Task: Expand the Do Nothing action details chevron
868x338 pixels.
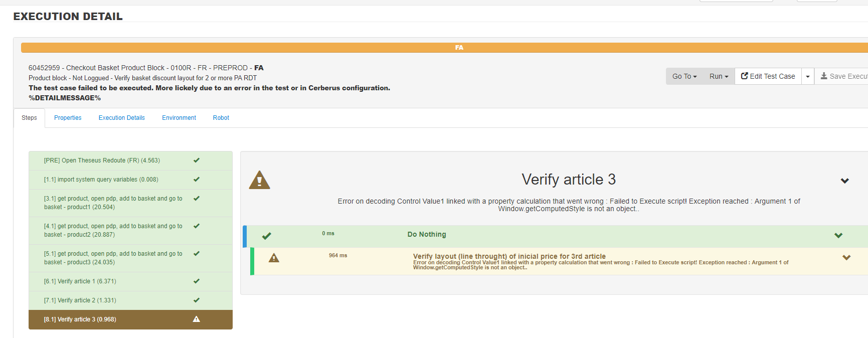Action: point(838,235)
